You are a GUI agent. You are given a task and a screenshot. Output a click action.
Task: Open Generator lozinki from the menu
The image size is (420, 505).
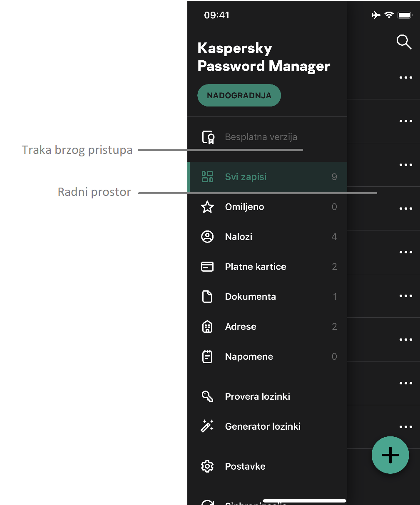coord(263,426)
